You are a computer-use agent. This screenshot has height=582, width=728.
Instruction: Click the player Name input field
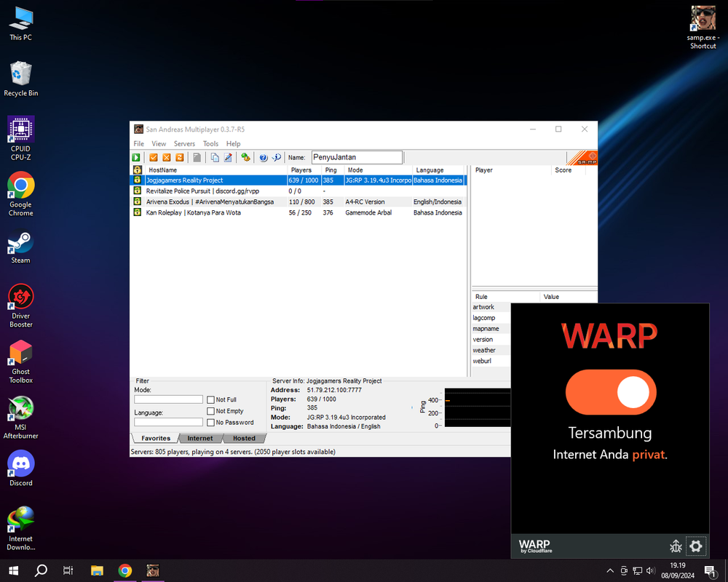[x=357, y=157]
